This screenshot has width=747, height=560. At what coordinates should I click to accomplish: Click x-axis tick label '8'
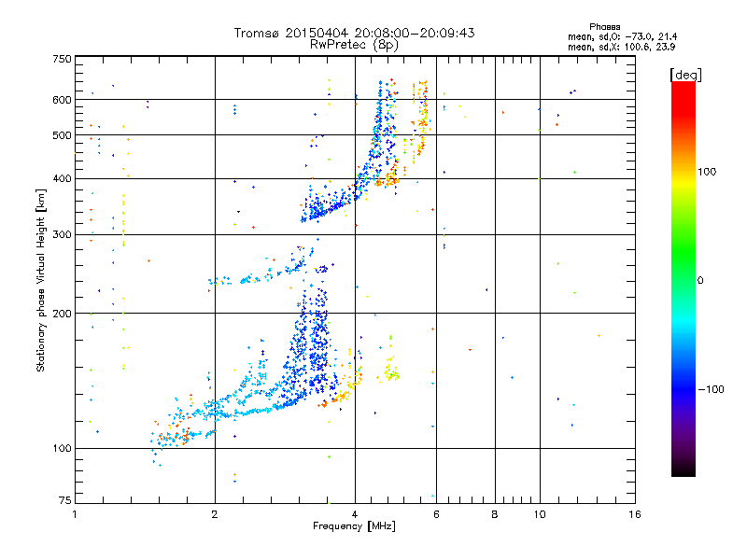495,514
